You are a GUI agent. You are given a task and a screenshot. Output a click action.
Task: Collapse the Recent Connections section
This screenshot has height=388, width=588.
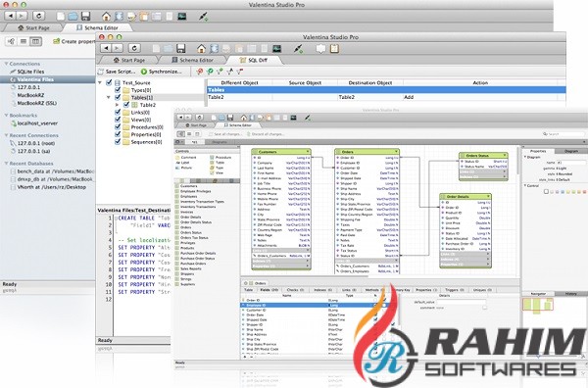tap(6, 135)
